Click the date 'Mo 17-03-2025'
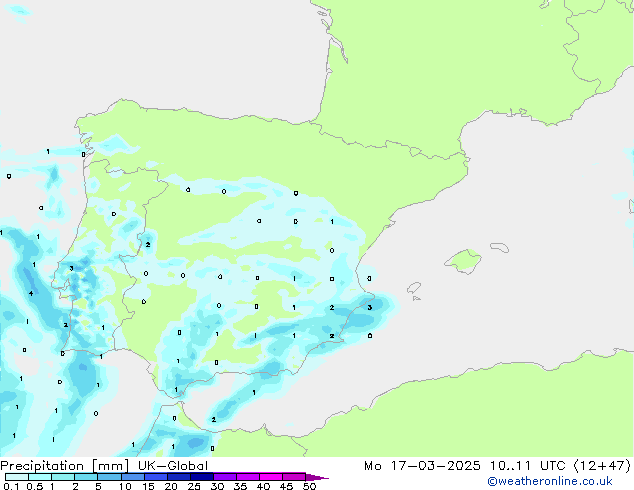The width and height of the screenshot is (634, 490). point(422,466)
